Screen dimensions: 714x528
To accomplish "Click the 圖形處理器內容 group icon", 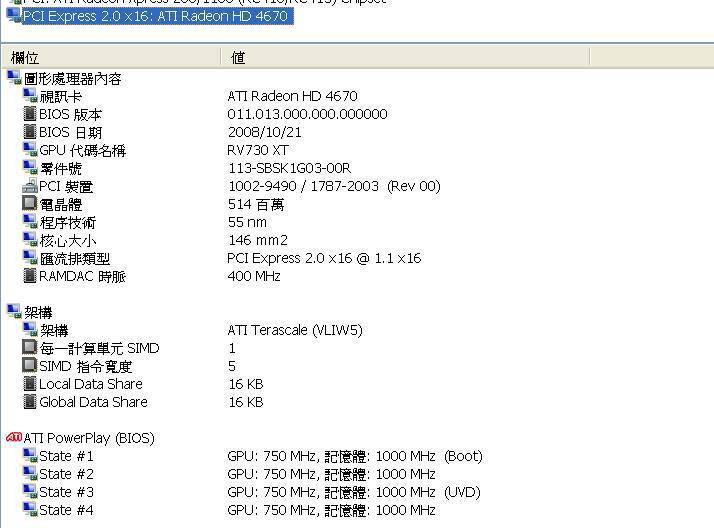I will (x=14, y=78).
